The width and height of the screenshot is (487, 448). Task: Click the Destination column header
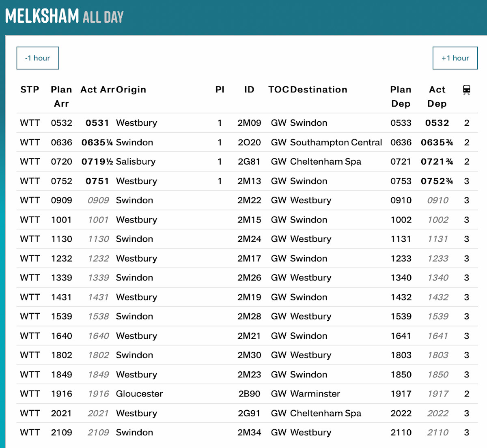[319, 90]
